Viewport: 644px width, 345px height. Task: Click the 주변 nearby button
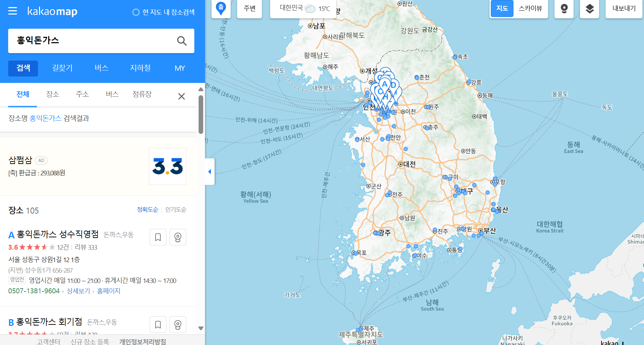[x=250, y=9]
